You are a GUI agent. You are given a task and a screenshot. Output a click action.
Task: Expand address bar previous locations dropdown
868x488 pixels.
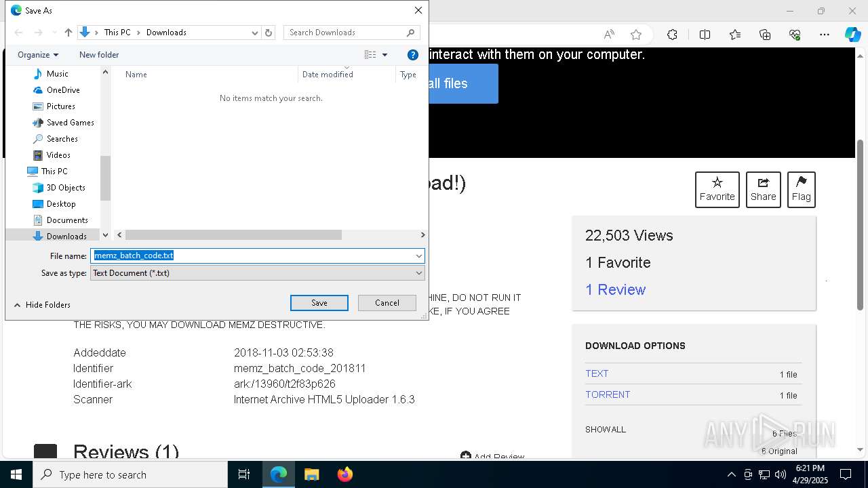click(x=255, y=33)
